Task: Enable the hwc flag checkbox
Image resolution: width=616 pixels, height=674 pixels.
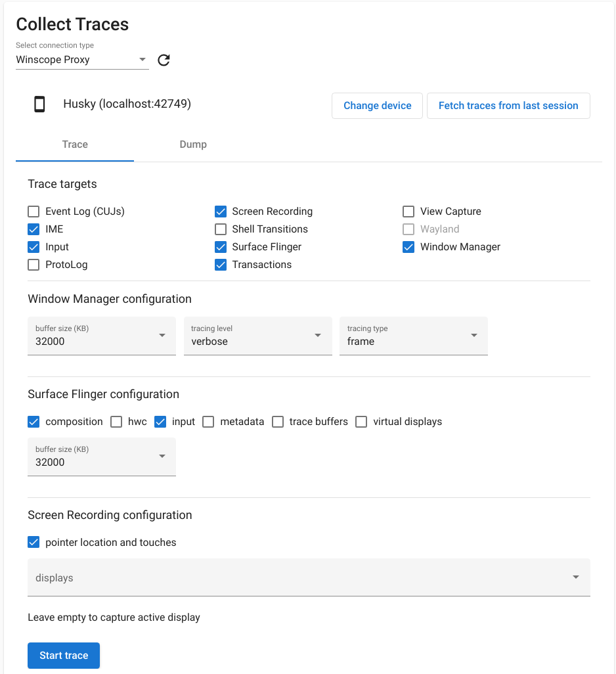Action: 116,422
